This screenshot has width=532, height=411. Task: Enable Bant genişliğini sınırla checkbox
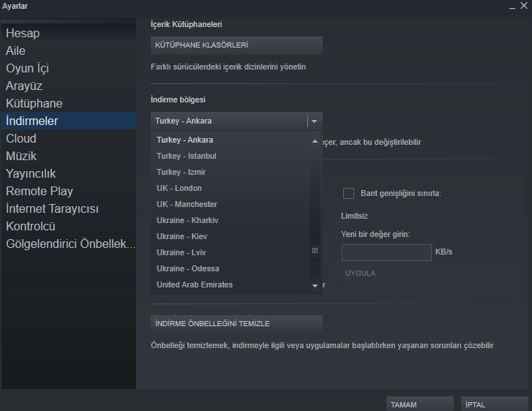[348, 194]
